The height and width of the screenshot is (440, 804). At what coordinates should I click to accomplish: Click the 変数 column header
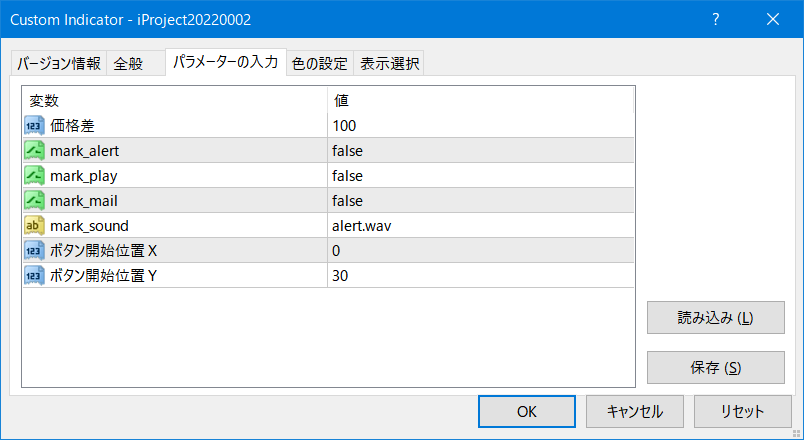[175, 101]
